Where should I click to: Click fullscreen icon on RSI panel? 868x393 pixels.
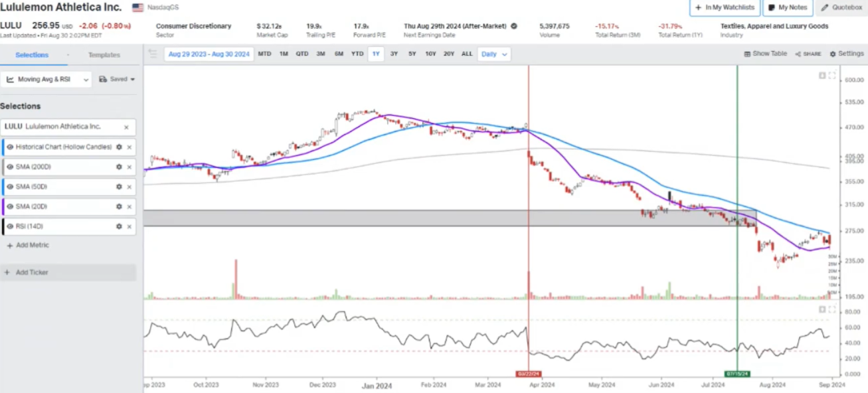click(x=832, y=310)
